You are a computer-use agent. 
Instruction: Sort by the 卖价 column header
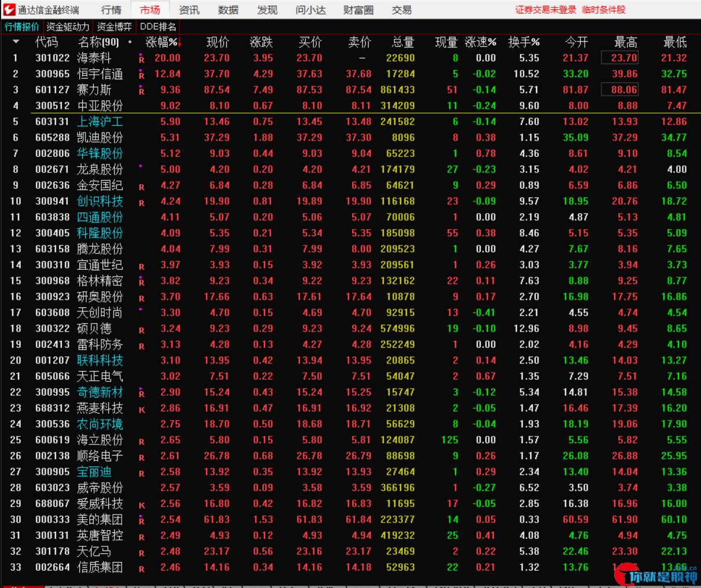[x=359, y=42]
